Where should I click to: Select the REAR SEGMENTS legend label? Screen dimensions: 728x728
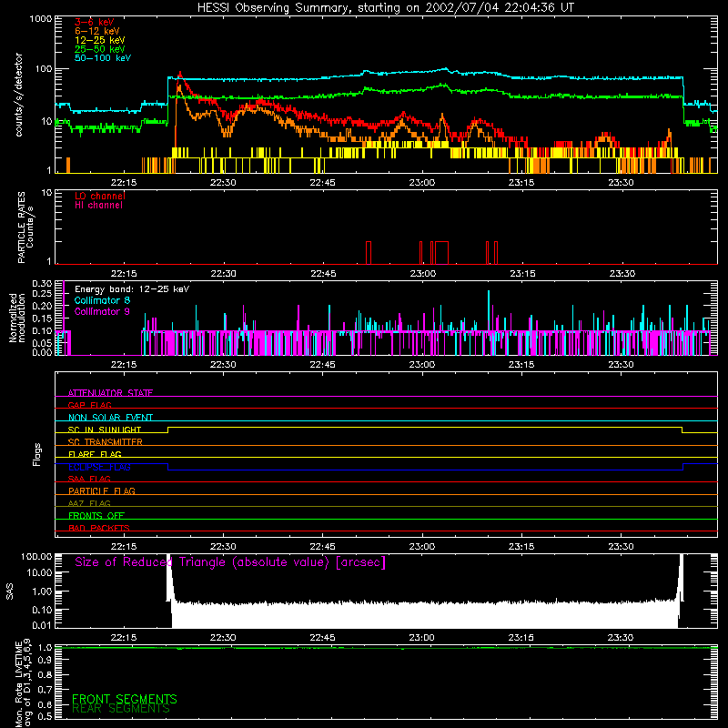tap(121, 709)
